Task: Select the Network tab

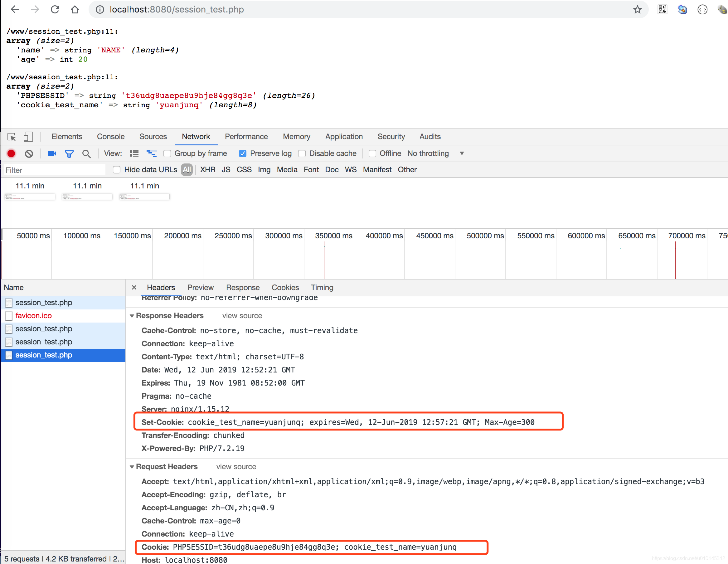Action: coord(196,137)
